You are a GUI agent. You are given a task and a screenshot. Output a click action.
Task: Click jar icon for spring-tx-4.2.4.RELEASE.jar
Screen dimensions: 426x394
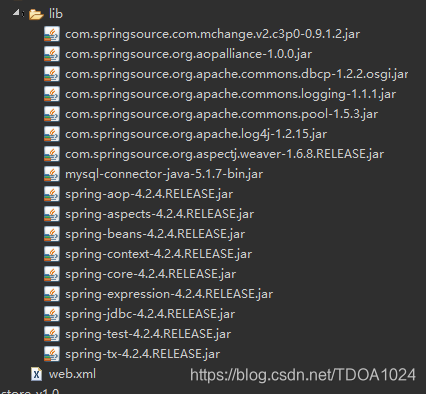(52, 354)
